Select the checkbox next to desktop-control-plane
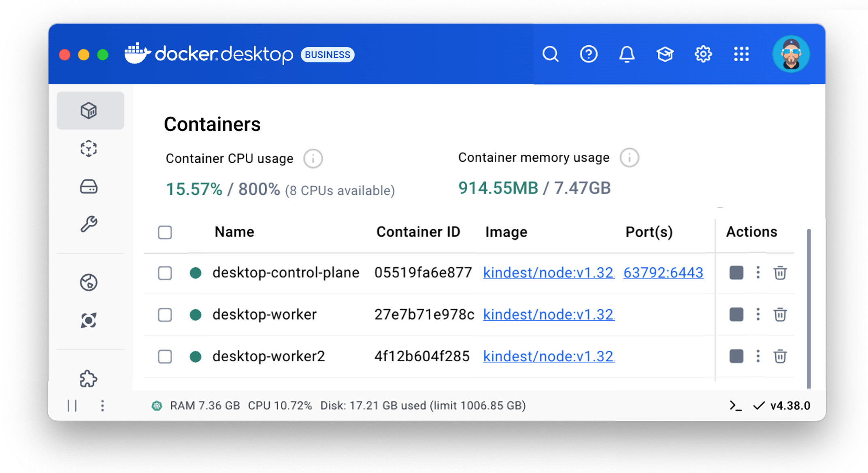 tap(165, 273)
